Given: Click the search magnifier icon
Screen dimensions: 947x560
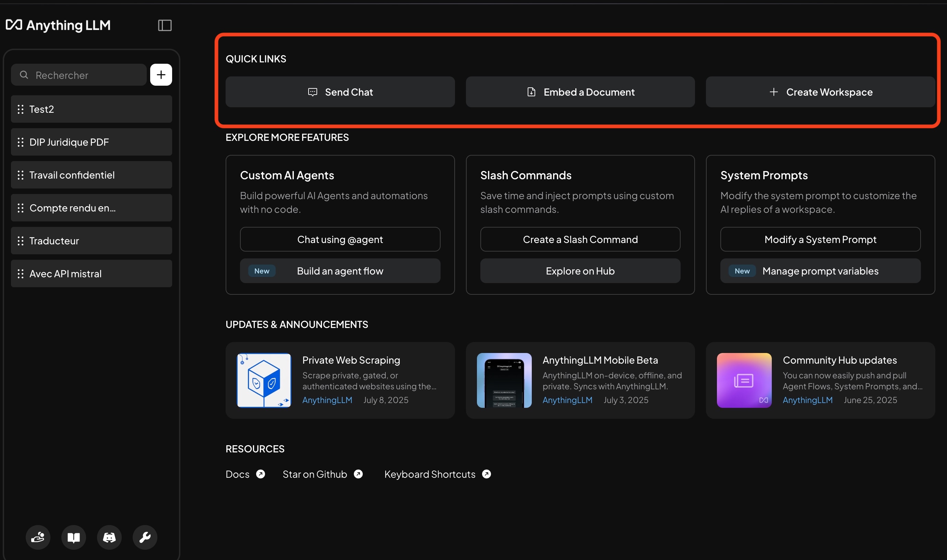Looking at the screenshot, I should click(24, 75).
